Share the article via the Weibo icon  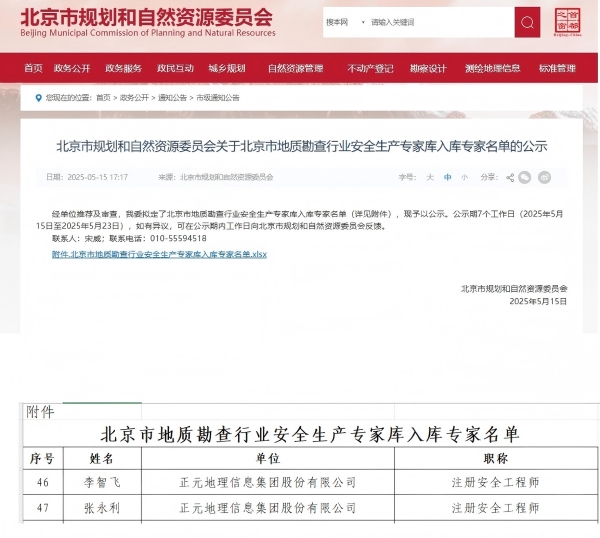(544, 177)
